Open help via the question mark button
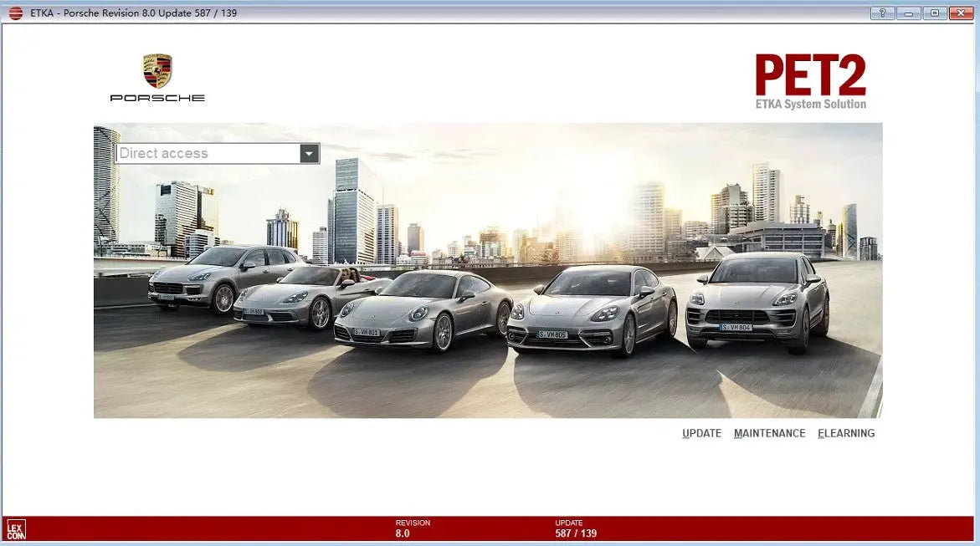 (881, 13)
